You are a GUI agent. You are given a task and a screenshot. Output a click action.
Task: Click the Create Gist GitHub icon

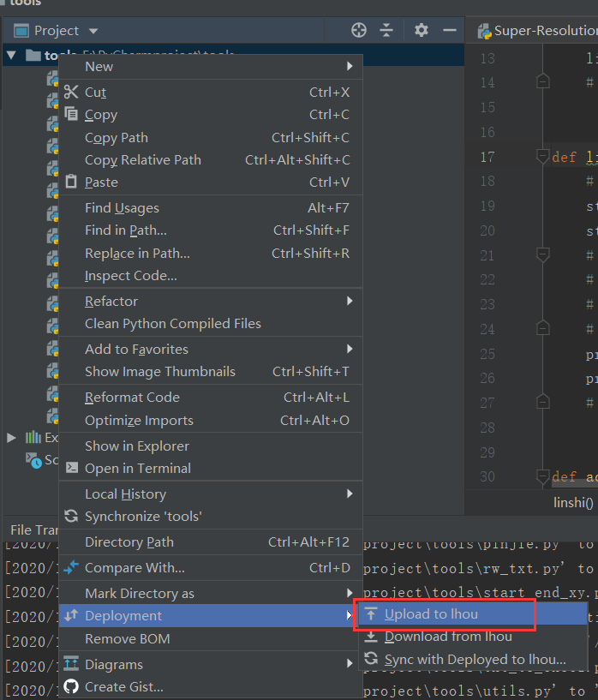point(71,686)
